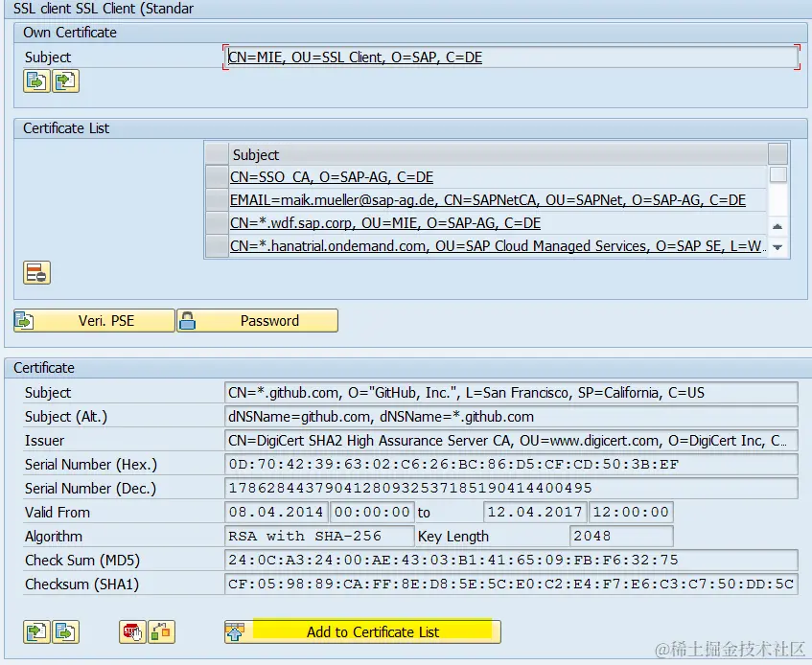Click the import certificate icon in Certificate section
812x665 pixels.
(x=36, y=631)
